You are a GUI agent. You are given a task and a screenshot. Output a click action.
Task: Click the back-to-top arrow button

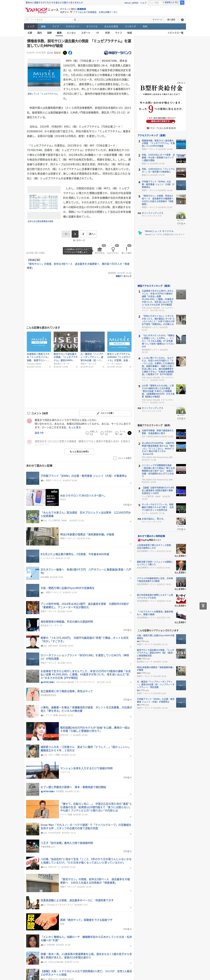click(x=203, y=606)
